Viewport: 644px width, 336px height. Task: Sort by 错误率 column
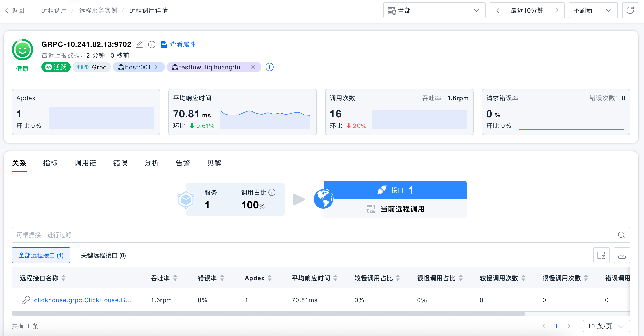pos(222,278)
